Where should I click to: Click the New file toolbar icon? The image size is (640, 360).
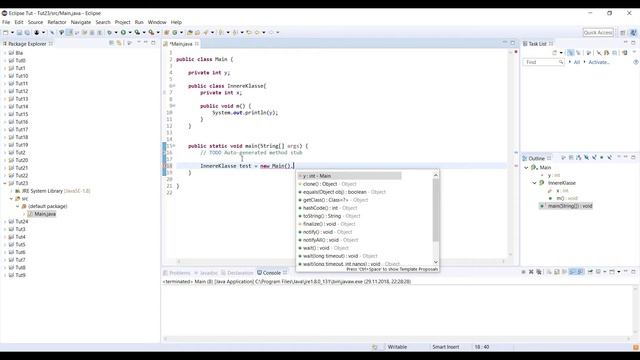(6, 32)
